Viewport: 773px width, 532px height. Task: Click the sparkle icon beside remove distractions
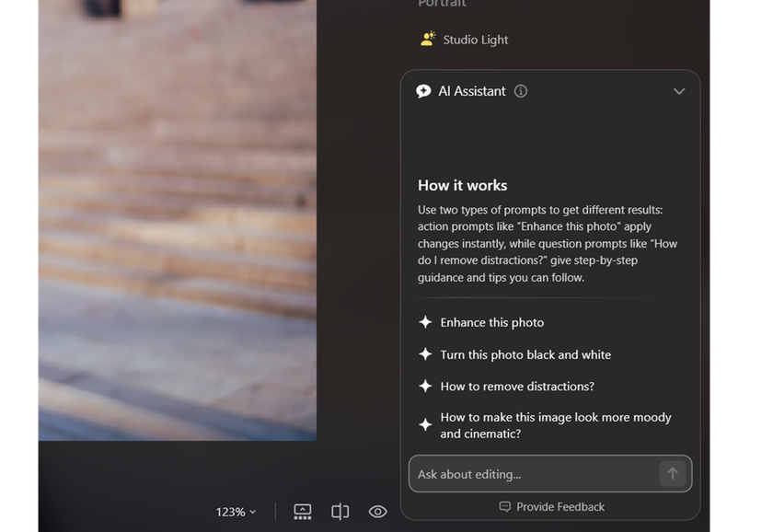425,386
